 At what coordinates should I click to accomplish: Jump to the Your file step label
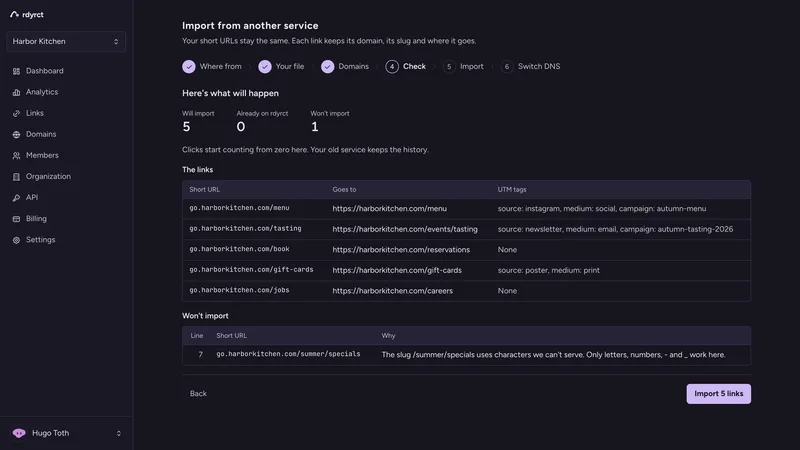coord(290,66)
